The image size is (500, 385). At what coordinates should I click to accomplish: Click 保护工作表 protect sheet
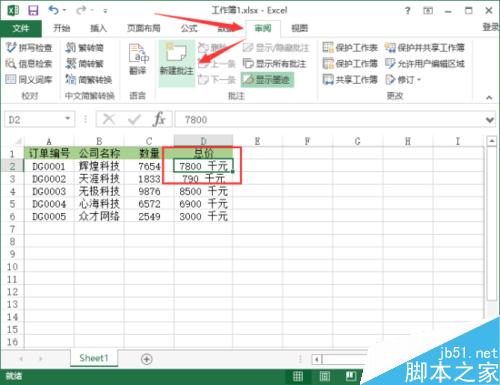pos(350,48)
